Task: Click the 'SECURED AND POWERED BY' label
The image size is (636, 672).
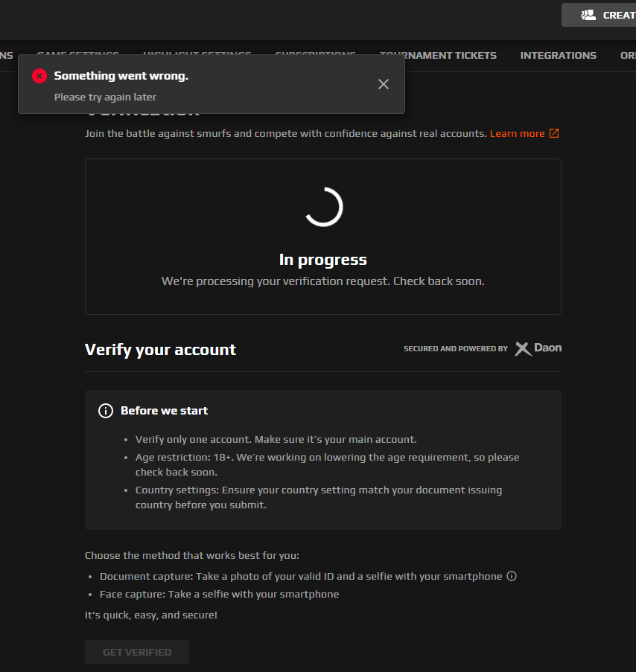Action: click(456, 349)
